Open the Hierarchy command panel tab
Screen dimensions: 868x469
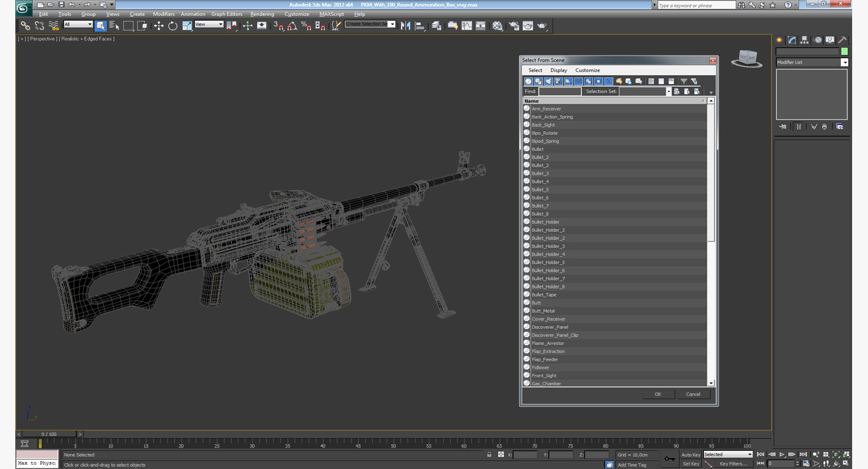point(805,40)
